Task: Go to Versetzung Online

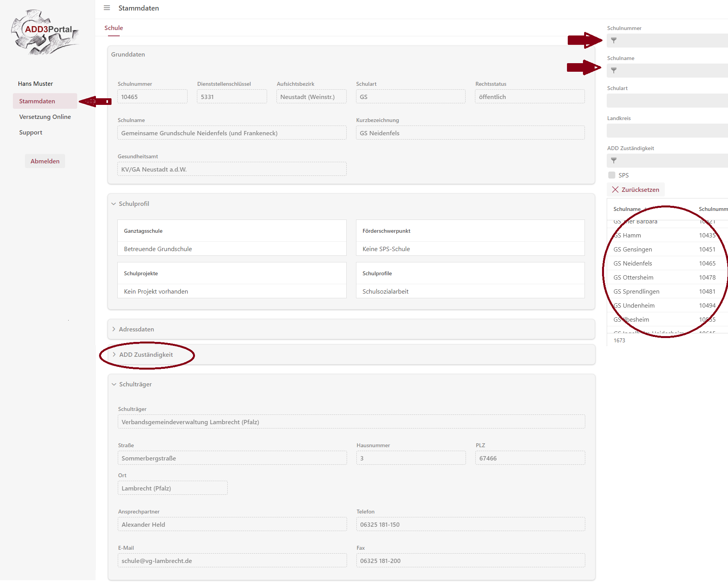Action: click(45, 117)
